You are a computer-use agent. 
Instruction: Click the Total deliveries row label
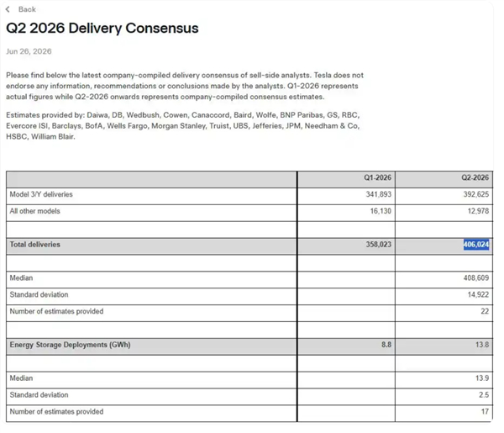pyautogui.click(x=34, y=245)
